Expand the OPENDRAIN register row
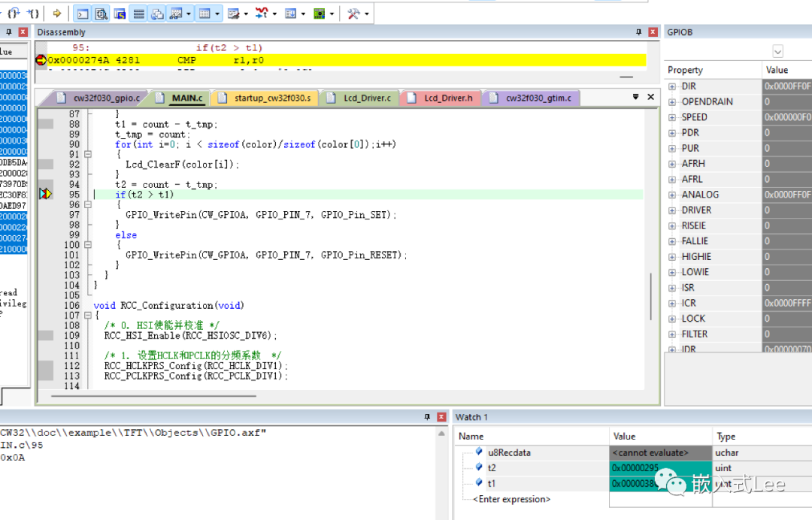The image size is (812, 520). [672, 101]
